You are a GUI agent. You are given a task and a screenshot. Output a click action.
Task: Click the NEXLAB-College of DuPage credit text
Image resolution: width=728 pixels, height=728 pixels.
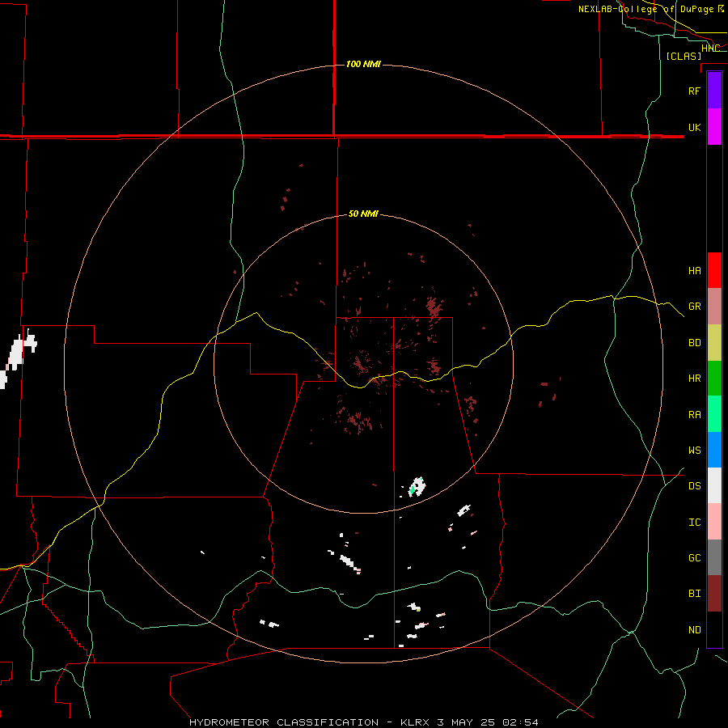pos(651,9)
